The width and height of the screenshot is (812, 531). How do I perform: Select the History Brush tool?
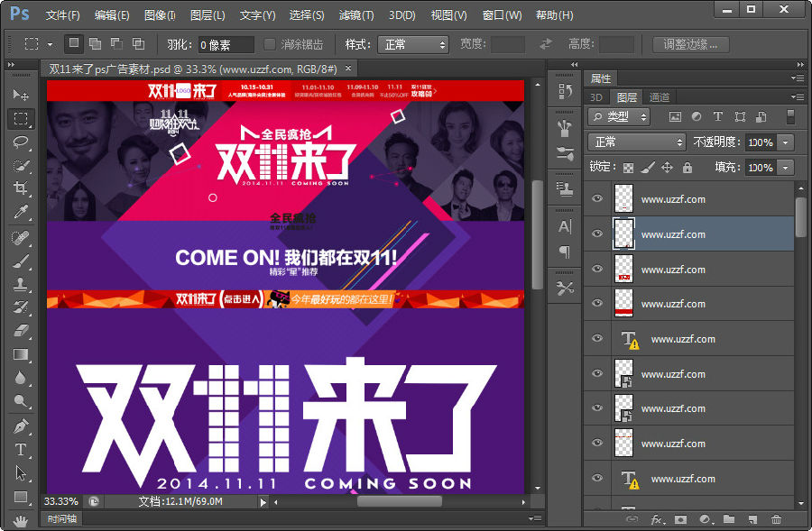coord(21,307)
